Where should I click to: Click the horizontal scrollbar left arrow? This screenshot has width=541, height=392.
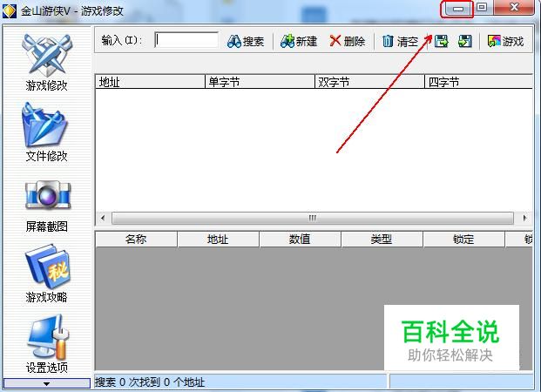[x=103, y=218]
